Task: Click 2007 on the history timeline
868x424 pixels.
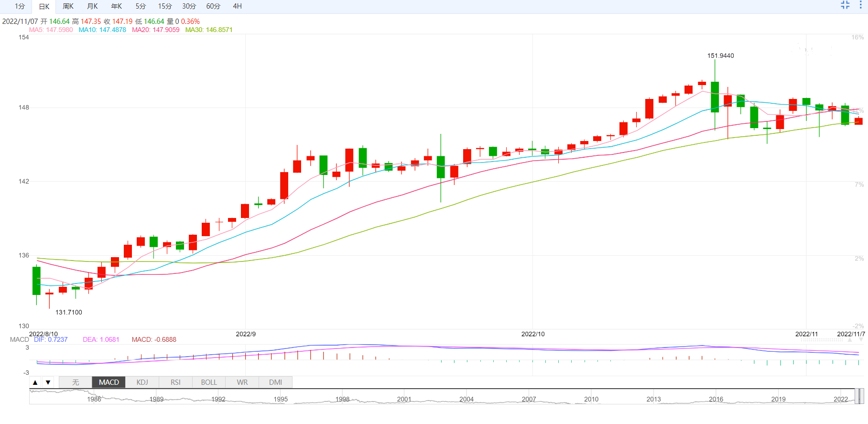Action: click(x=529, y=399)
